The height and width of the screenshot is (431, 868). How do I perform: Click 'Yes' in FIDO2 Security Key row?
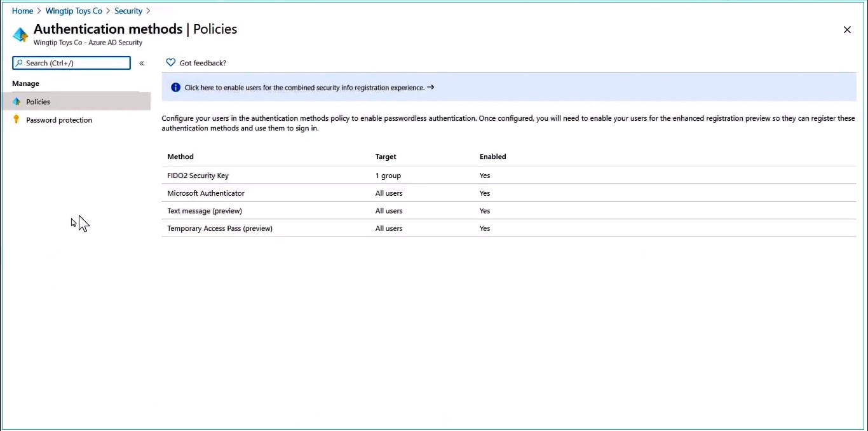485,175
